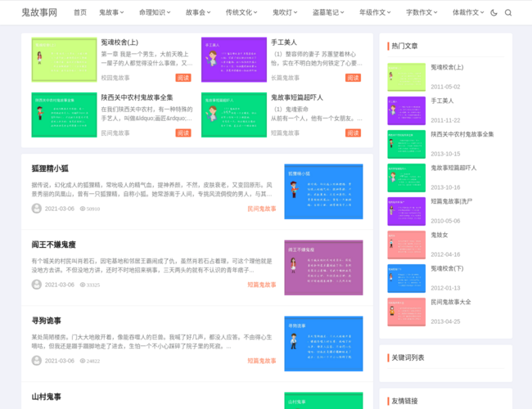532x409 pixels.
Task: Select 民间鬼故事 category in featured card
Action: pos(115,133)
